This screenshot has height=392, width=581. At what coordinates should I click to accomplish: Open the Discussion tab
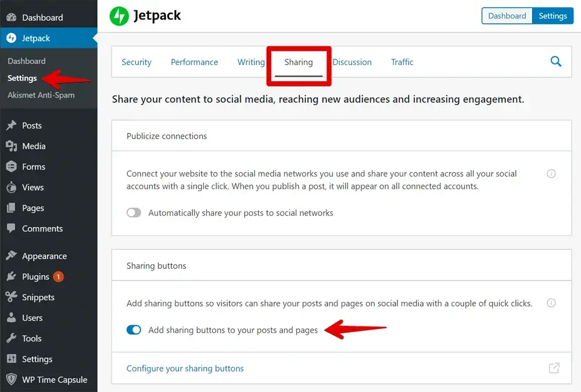(352, 62)
